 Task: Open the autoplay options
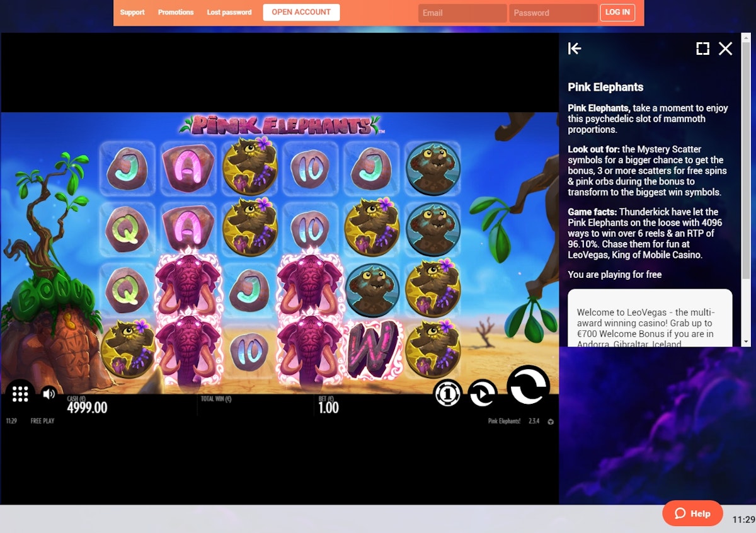point(483,394)
